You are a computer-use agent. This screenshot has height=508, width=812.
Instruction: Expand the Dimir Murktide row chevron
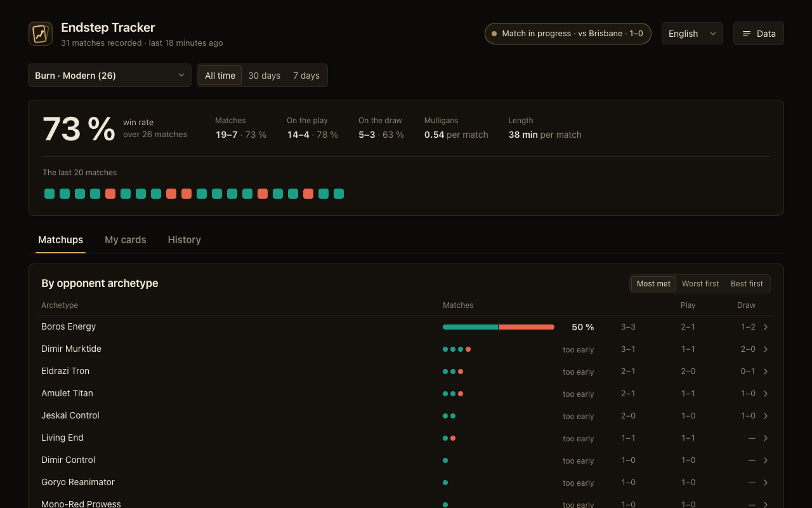click(x=766, y=349)
